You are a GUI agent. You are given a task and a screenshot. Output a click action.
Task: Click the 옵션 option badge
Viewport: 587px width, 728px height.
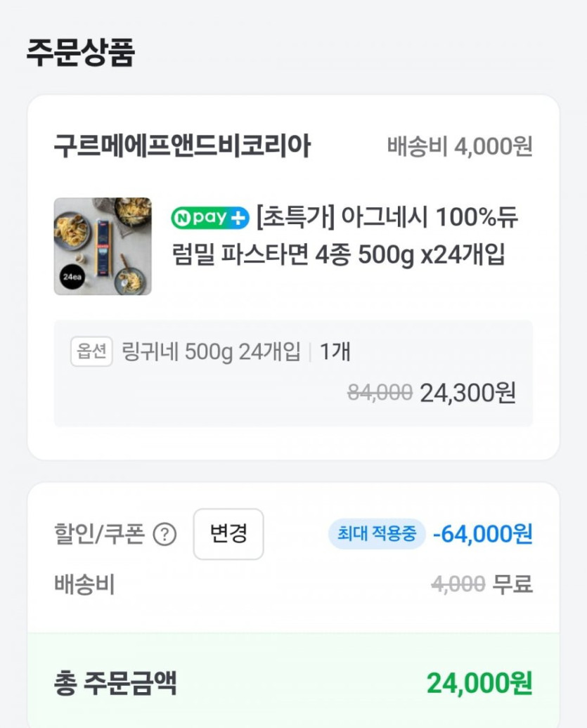point(91,351)
